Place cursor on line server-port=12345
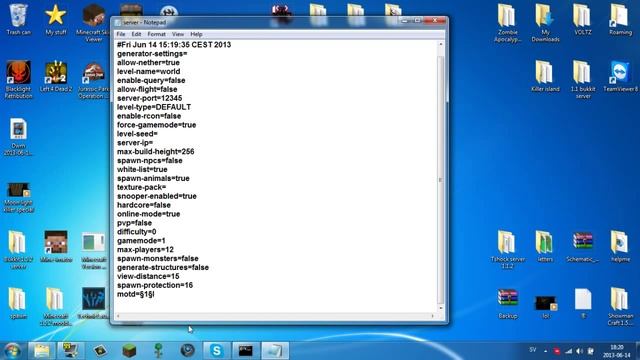The width and height of the screenshot is (640, 360). tap(149, 98)
